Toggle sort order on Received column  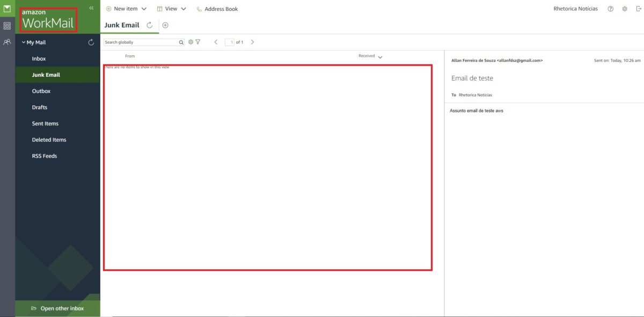tap(380, 56)
